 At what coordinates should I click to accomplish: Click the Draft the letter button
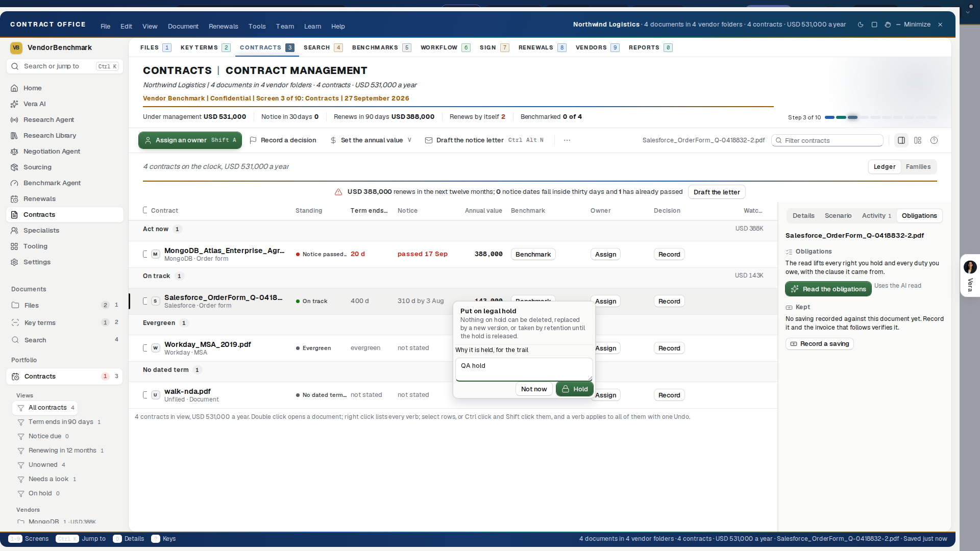click(x=717, y=192)
